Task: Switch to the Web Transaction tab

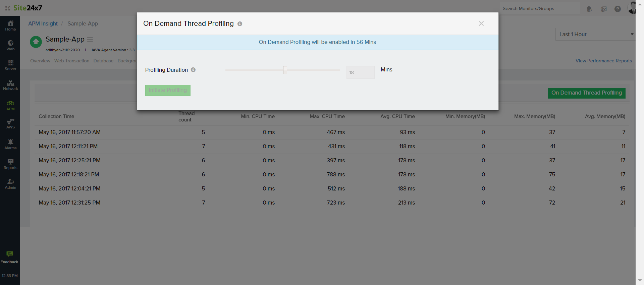Action: point(72,61)
